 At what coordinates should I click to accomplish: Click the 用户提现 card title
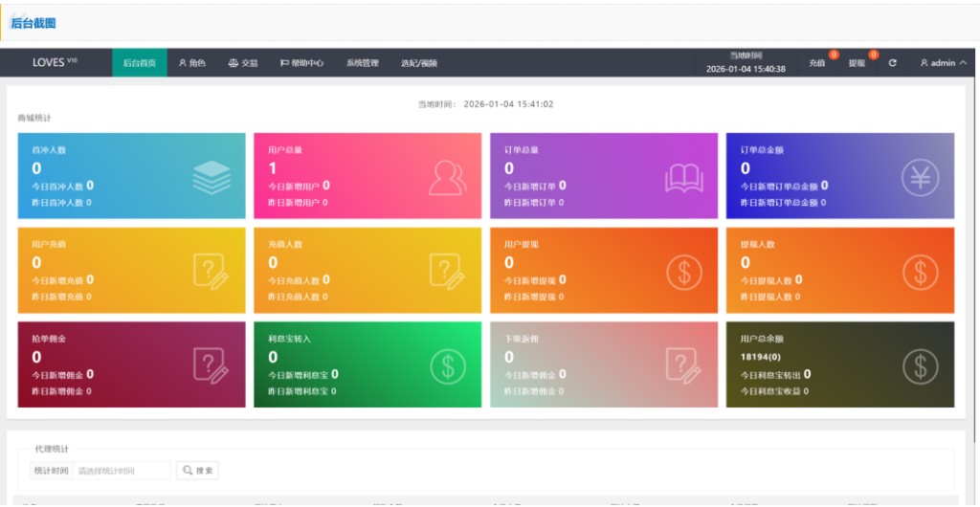522,244
